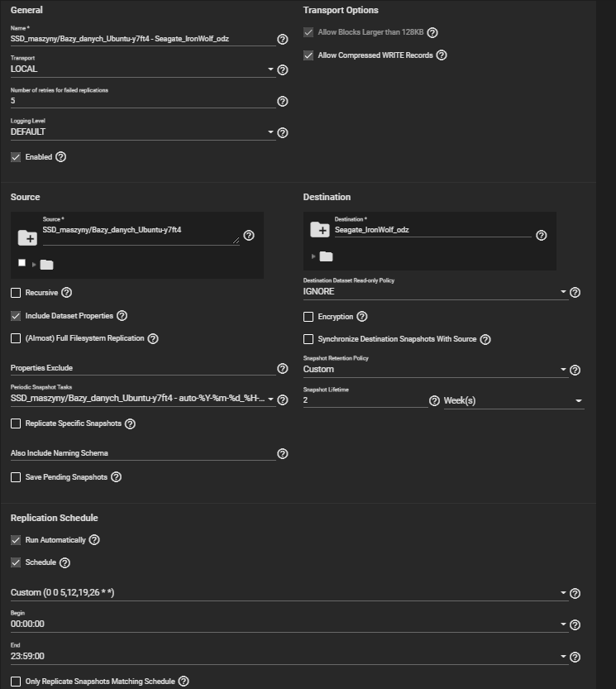The image size is (616, 689).
Task: Enable the Recursive checkbox
Action: click(x=16, y=293)
